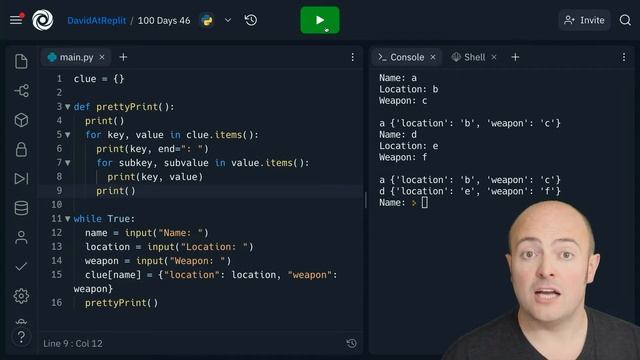Screen dimensions: 640x360
Task: Click 'prettyPrint()' call on line 16
Action: coord(122,303)
